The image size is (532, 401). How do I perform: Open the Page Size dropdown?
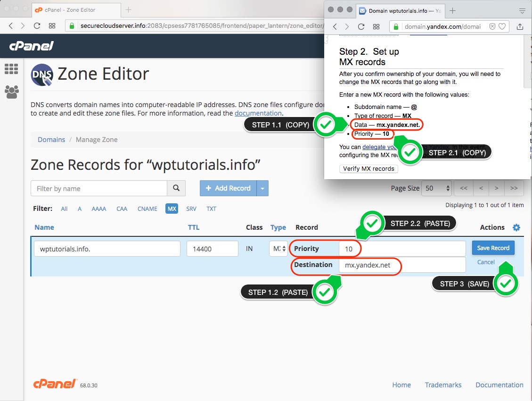(x=437, y=188)
